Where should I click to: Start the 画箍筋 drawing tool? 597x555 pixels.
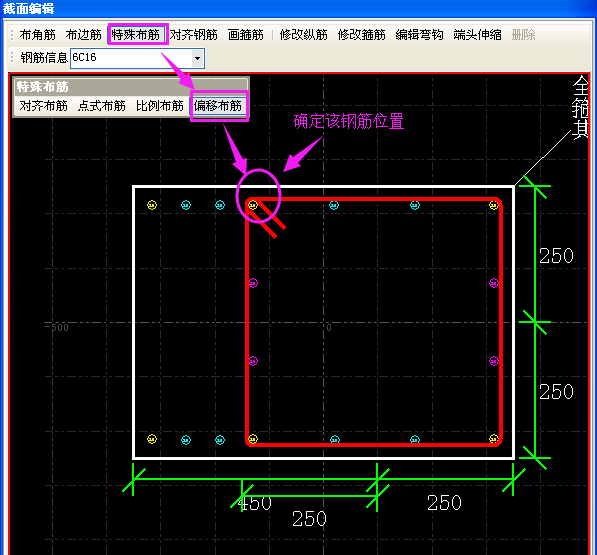[x=246, y=35]
